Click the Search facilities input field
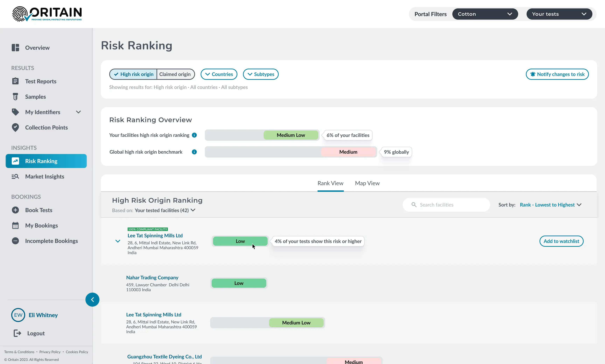The height and width of the screenshot is (364, 605). (446, 205)
